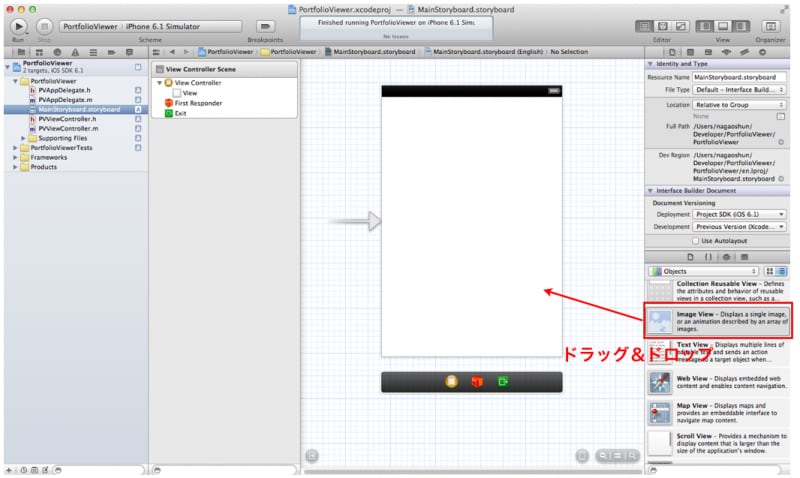Go back in the jump bar history

pyautogui.click(x=172, y=52)
